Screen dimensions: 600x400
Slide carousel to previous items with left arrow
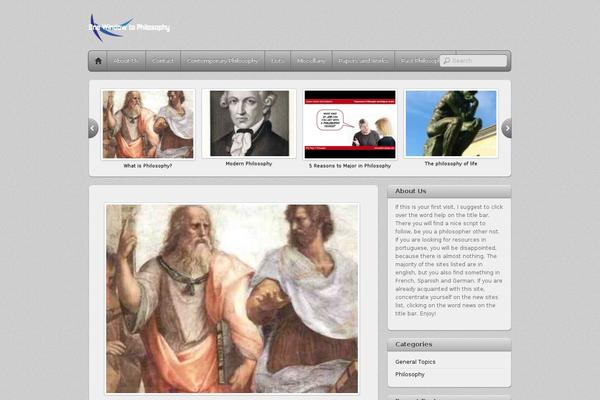point(93,128)
